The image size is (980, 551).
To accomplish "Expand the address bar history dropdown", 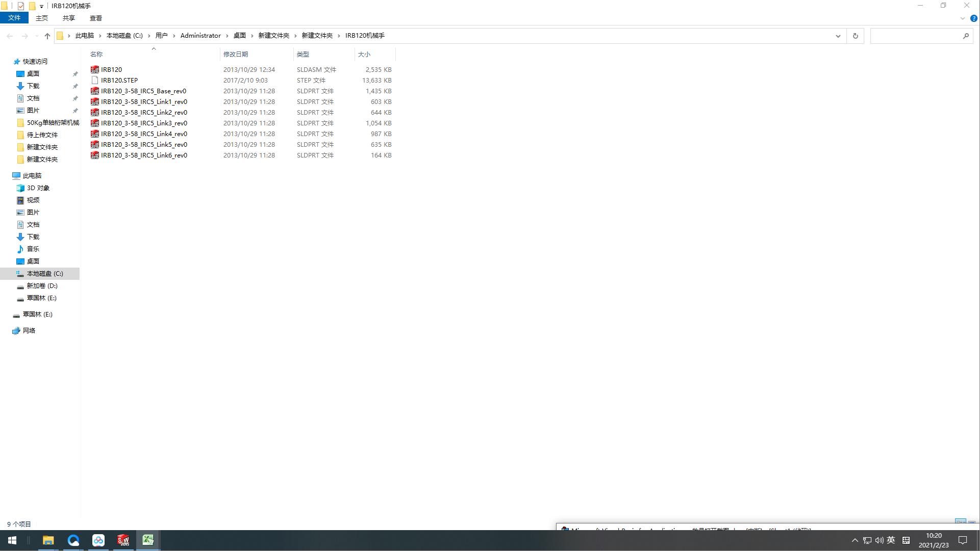I will click(838, 36).
